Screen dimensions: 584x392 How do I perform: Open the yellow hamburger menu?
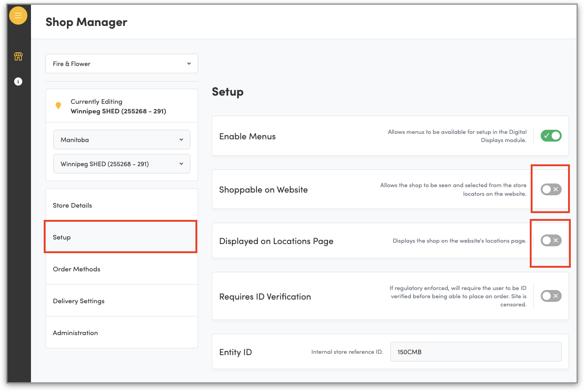(18, 15)
